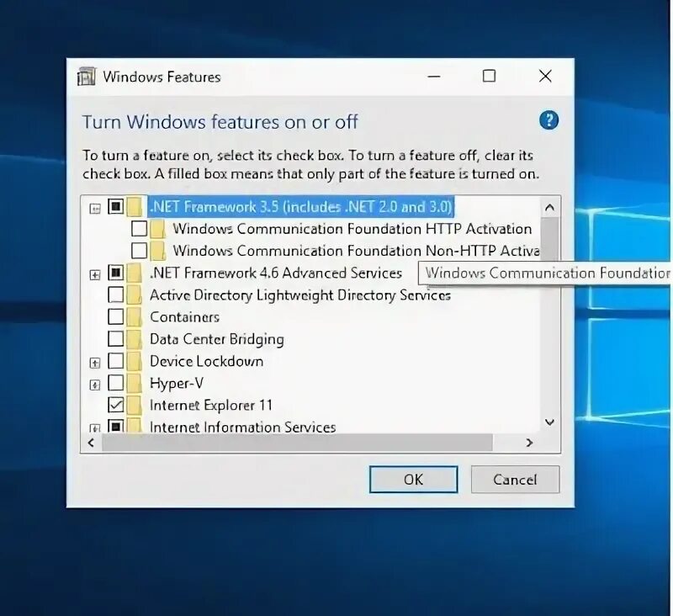This screenshot has height=616, width=673.
Task: Click folder icon beside .NET Framework 4.6 Advanced Services
Action: click(135, 273)
